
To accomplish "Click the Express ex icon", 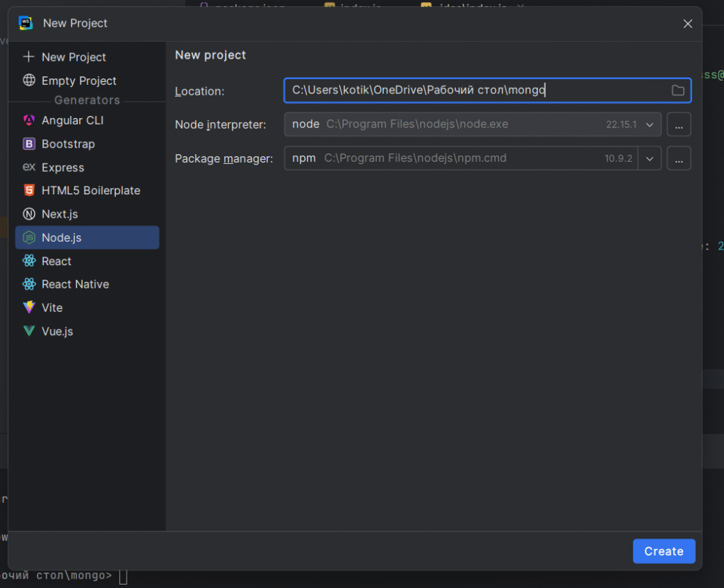I will pos(29,167).
